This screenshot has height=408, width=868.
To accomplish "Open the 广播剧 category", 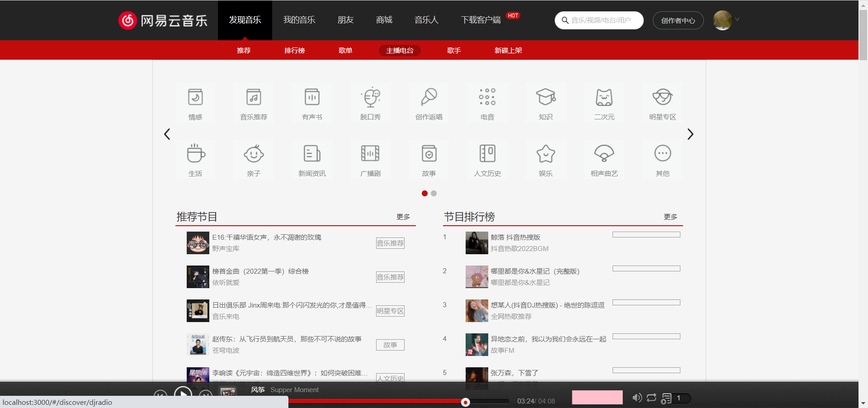I will point(370,160).
